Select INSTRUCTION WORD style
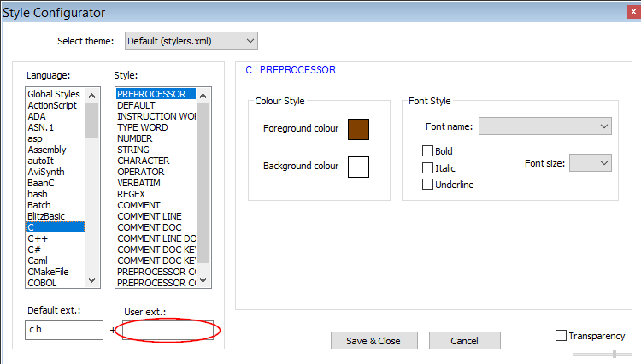Screen dimensions: 641x364 click(156, 116)
